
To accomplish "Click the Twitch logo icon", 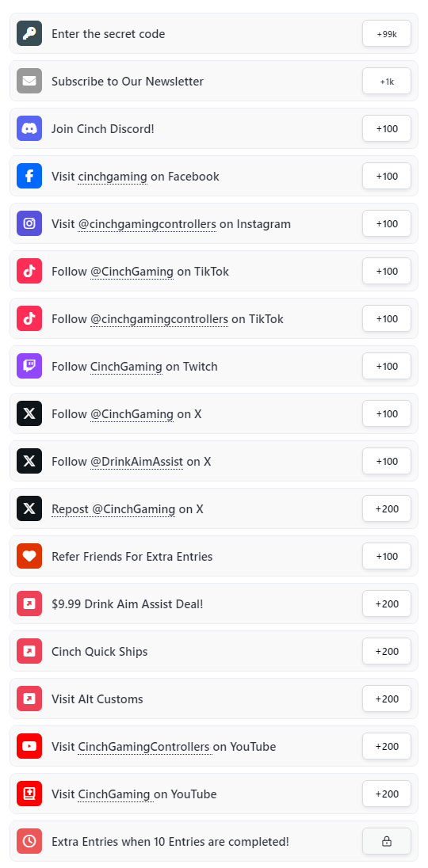I will [x=29, y=366].
